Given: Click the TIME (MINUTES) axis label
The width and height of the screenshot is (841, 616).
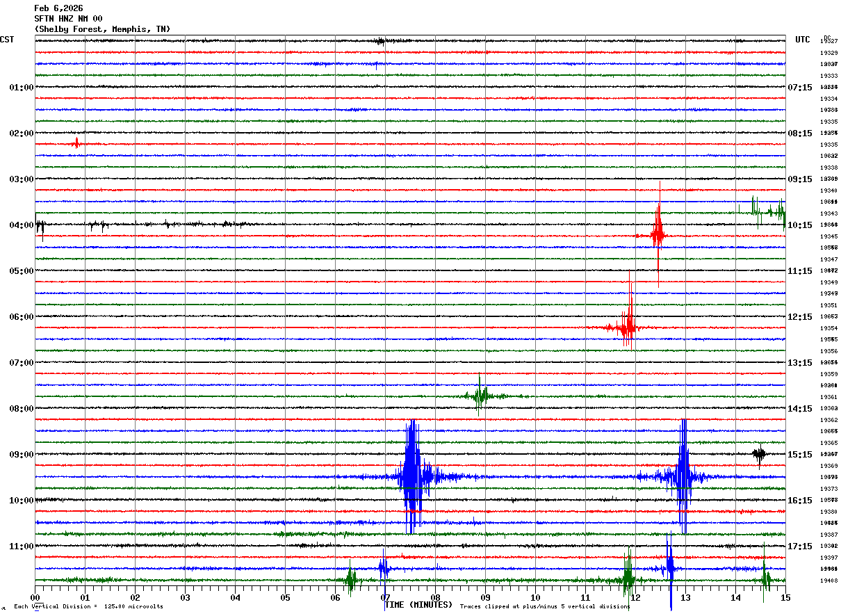Looking at the screenshot, I should point(418,605).
